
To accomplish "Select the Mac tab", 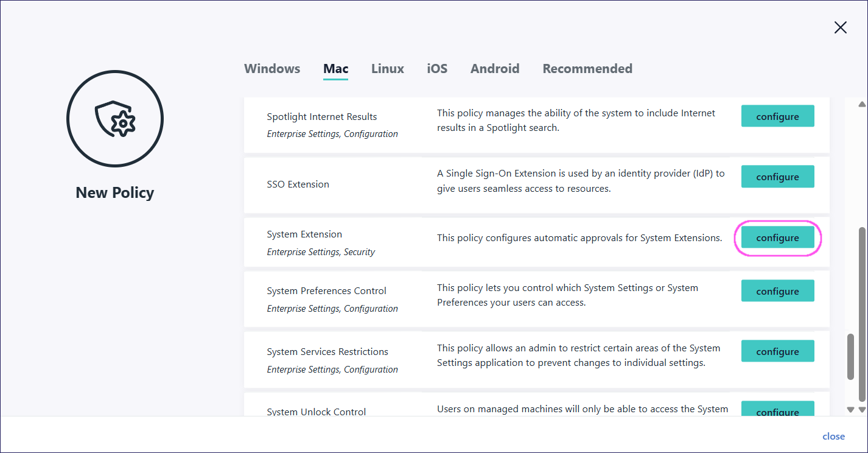I will [x=335, y=69].
